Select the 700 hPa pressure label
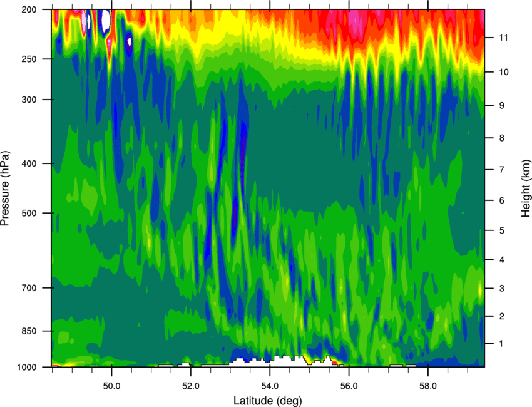532x407 pixels. [29, 288]
